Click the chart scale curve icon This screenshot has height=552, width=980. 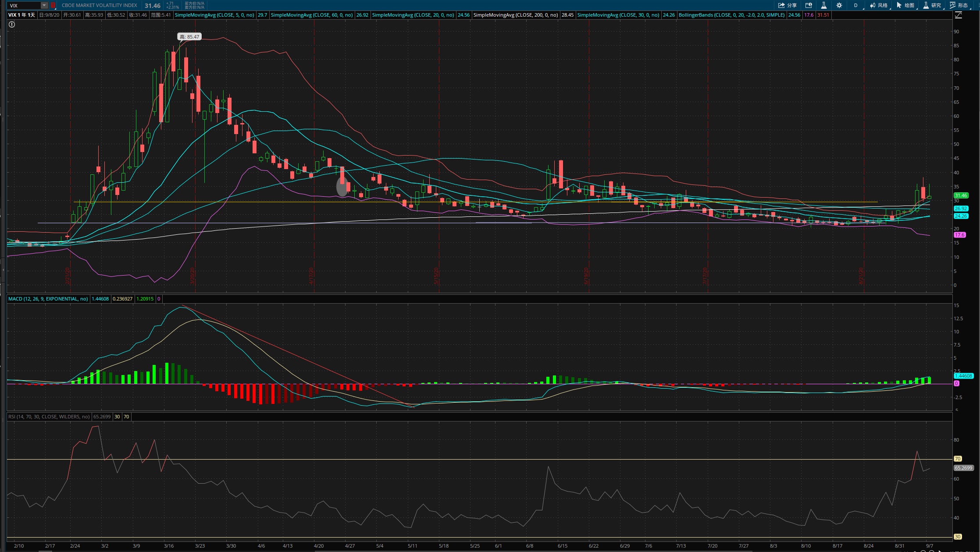tap(959, 15)
